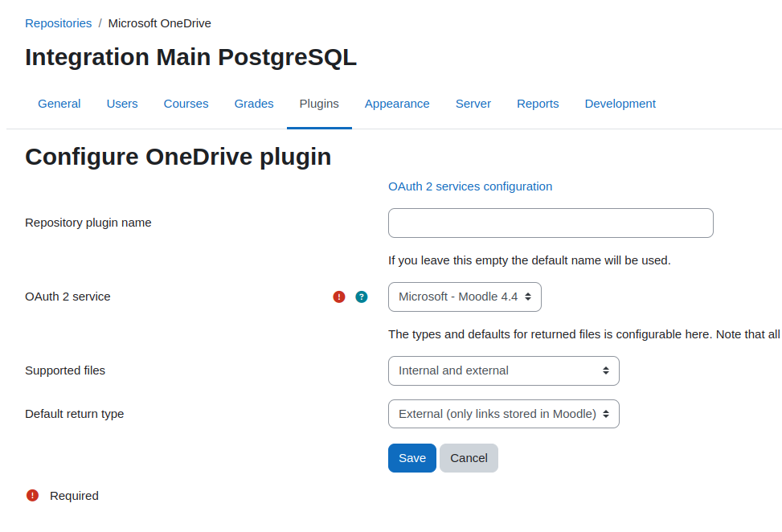Click the Configure OneDrive plugin heading
Screen dimensions: 782x532
tap(178, 157)
